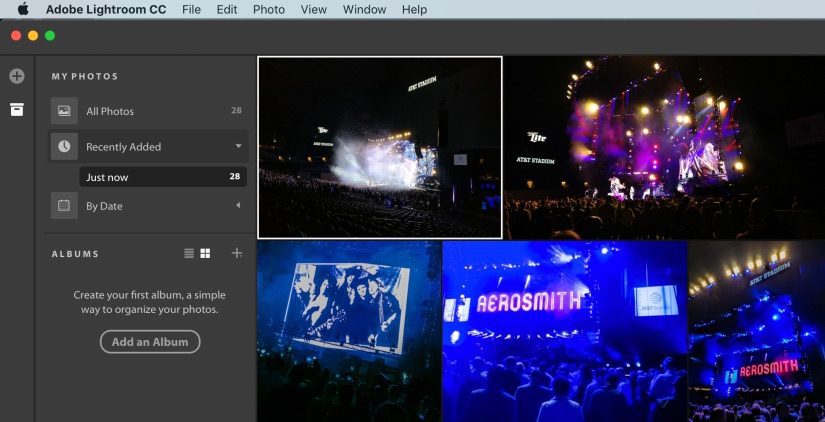
Task: Open the blue Aerosmith sign crowd photo
Action: [x=565, y=331]
